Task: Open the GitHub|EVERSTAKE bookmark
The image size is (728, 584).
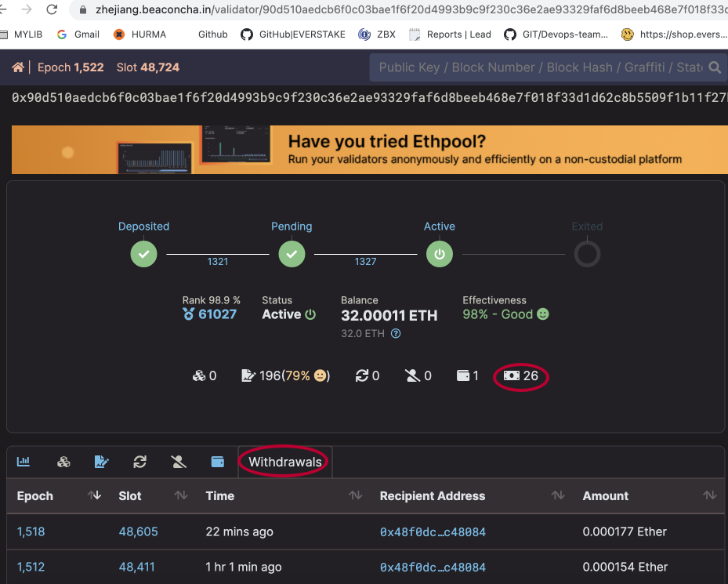Action: pyautogui.click(x=293, y=34)
